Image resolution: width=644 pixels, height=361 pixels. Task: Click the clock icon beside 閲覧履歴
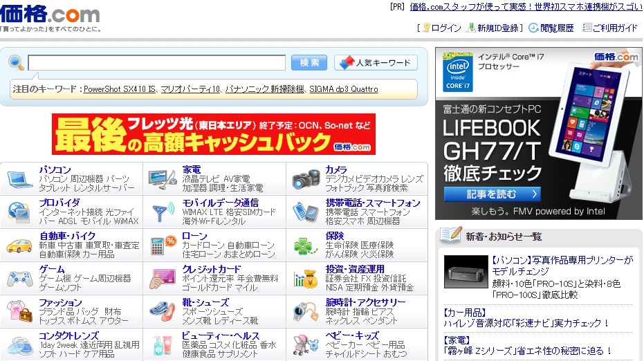[x=533, y=28]
